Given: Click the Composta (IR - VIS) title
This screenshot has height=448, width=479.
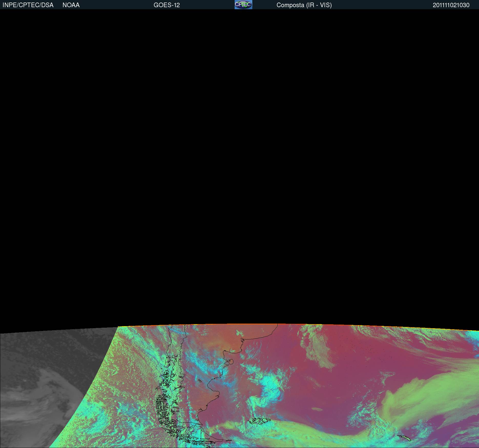Looking at the screenshot, I should (x=304, y=5).
